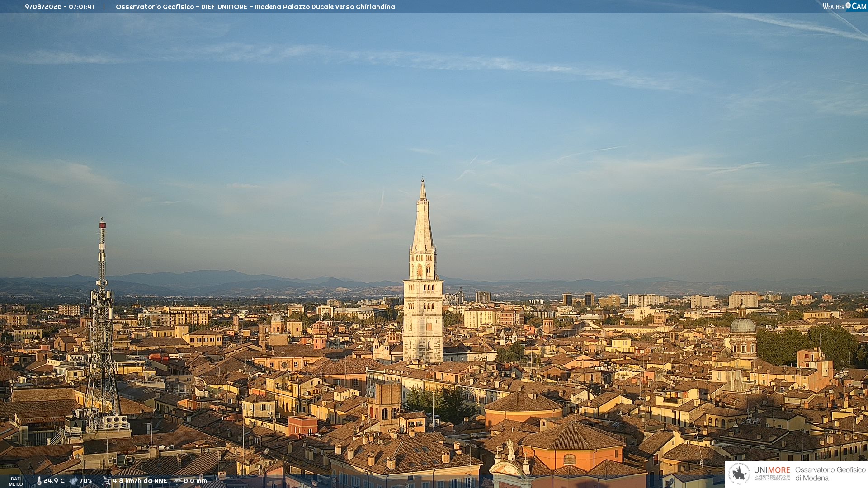Click the wind vane anemometer icon
Screen dimensions: 868x488
(x=106, y=481)
